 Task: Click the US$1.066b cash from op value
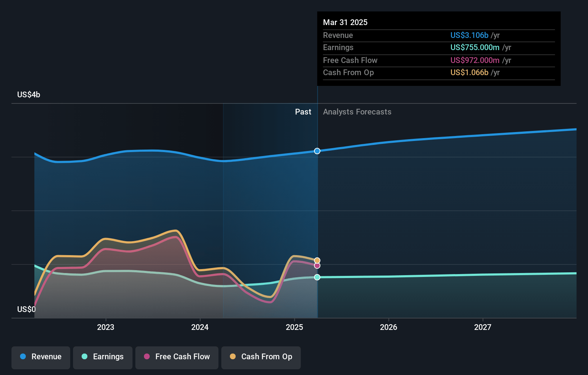point(469,72)
